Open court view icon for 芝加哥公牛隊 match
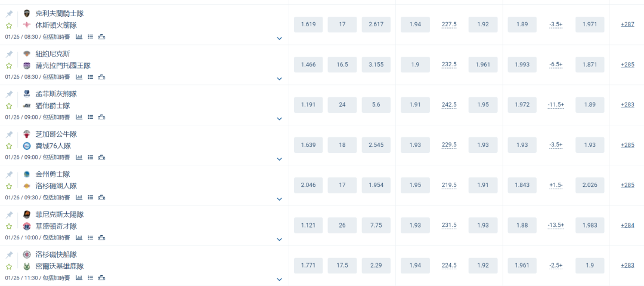 pos(101,157)
